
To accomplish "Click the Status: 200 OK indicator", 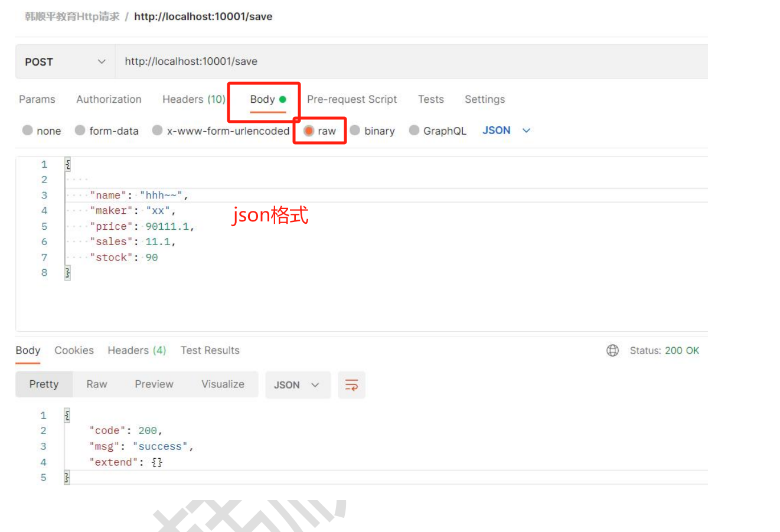I will 664,351.
